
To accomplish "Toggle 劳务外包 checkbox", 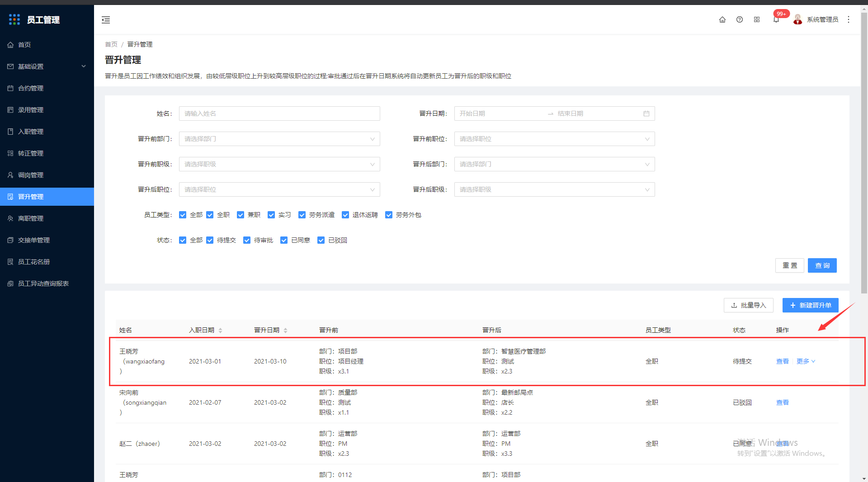I will point(389,215).
